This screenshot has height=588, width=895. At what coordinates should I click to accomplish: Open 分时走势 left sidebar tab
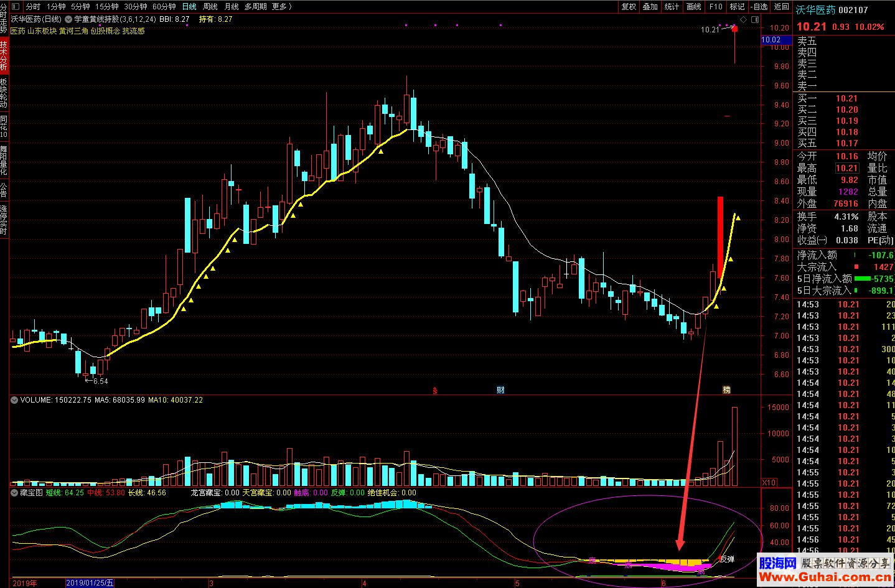tap(4, 19)
